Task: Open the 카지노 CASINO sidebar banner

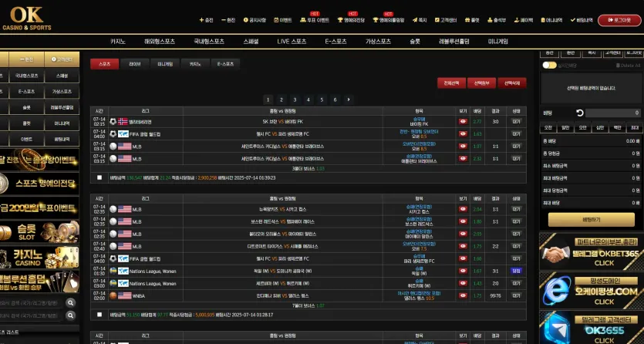Action: coord(39,258)
